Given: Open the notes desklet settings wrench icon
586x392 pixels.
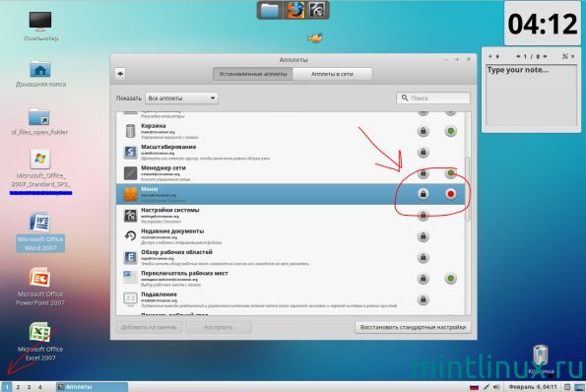Looking at the screenshot, I should (564, 56).
